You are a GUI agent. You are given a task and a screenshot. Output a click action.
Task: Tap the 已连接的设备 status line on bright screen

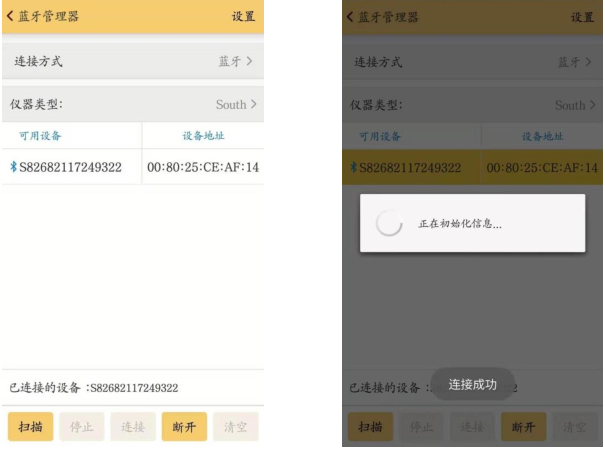coord(94,387)
